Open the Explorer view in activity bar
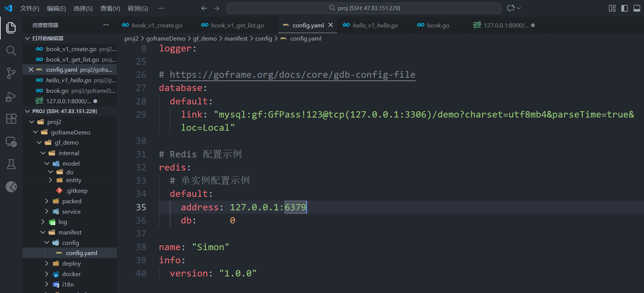644x293 pixels. [11, 27]
